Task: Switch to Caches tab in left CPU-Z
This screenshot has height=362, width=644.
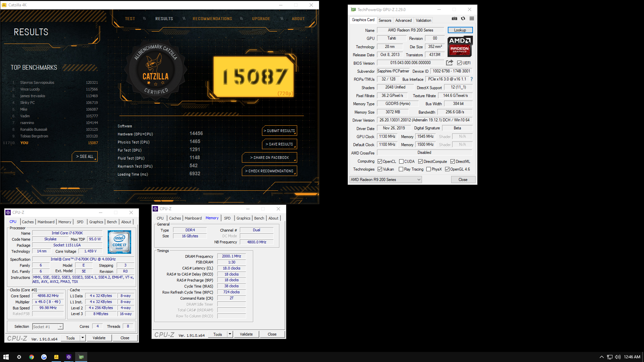Action: coord(28,222)
